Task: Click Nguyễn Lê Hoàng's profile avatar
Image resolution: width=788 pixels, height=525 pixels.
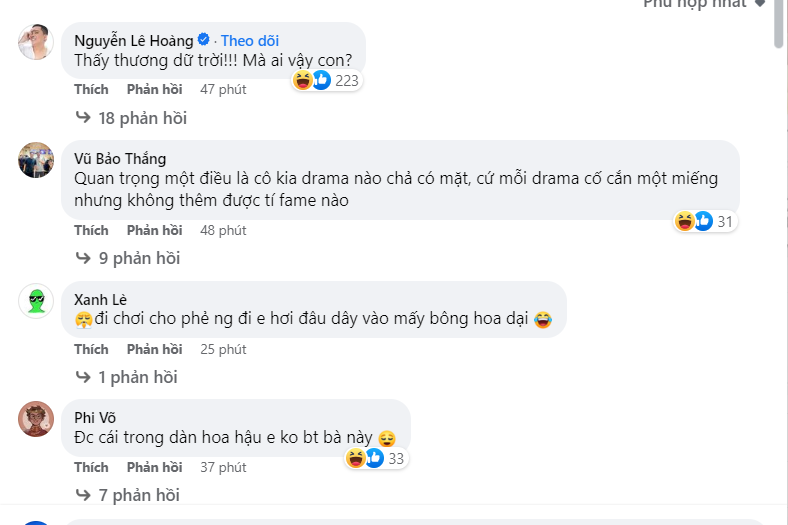Action: pyautogui.click(x=36, y=43)
